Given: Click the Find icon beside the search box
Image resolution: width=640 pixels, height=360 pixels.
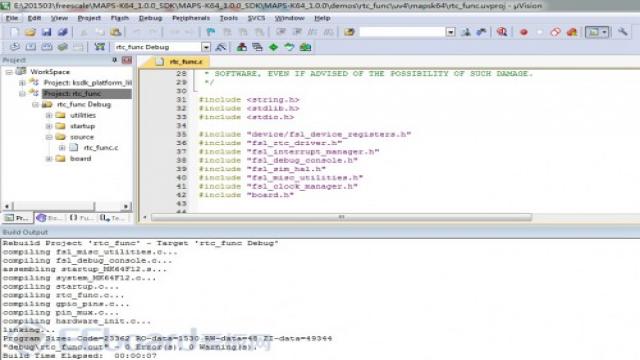Looking at the screenshot, I should 466,32.
